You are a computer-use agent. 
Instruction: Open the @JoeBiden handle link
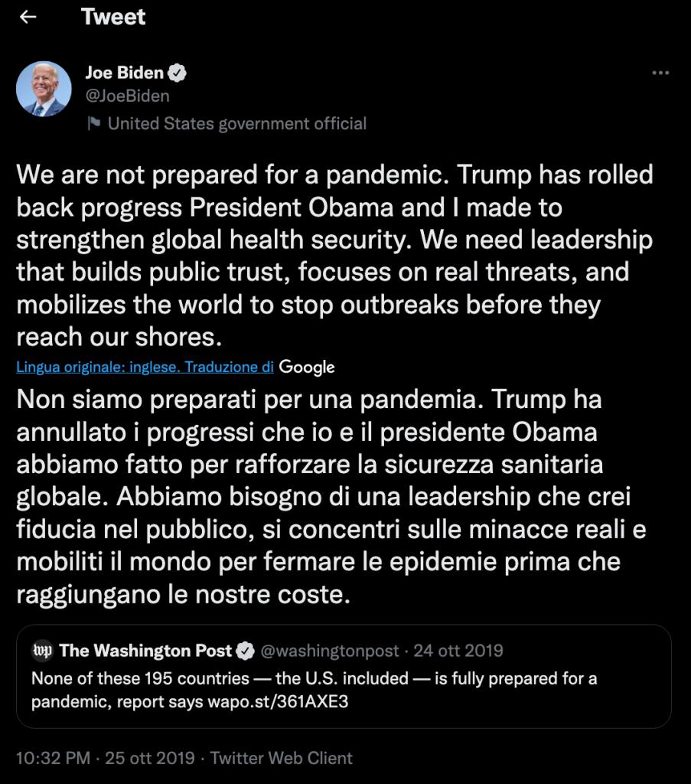(127, 96)
